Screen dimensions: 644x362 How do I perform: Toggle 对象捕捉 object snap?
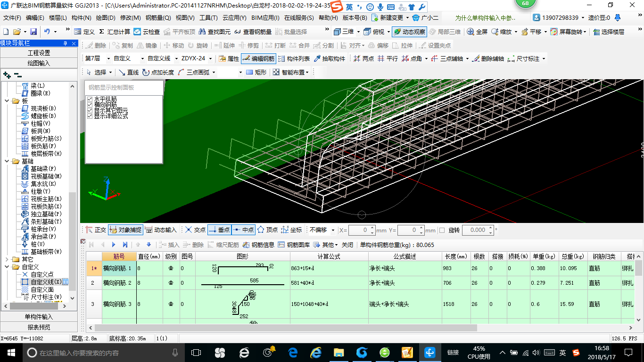125,230
